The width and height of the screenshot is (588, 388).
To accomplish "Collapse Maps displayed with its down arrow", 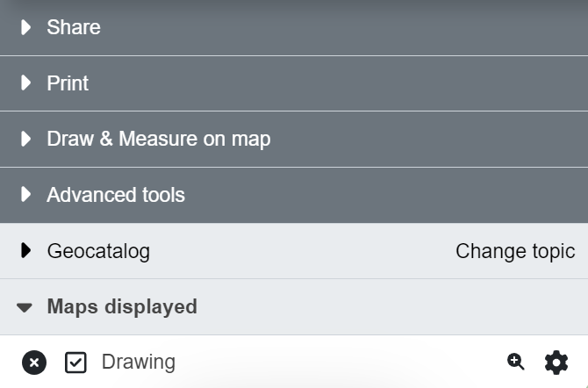I will click(x=25, y=307).
